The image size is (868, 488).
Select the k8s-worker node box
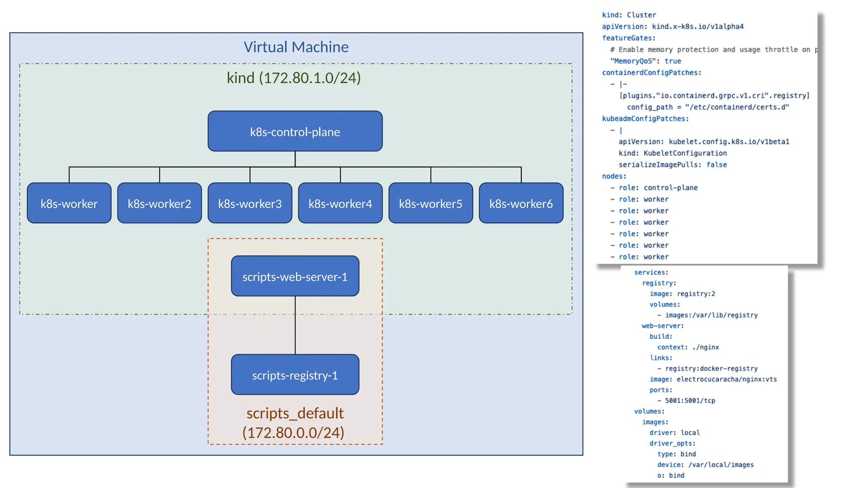click(x=69, y=204)
